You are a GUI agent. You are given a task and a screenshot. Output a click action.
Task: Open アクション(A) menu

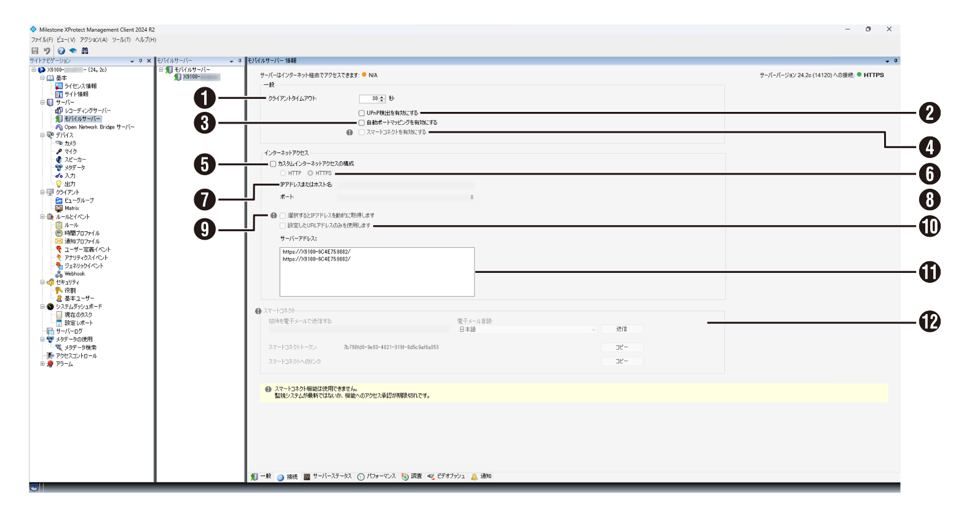pyautogui.click(x=93, y=40)
